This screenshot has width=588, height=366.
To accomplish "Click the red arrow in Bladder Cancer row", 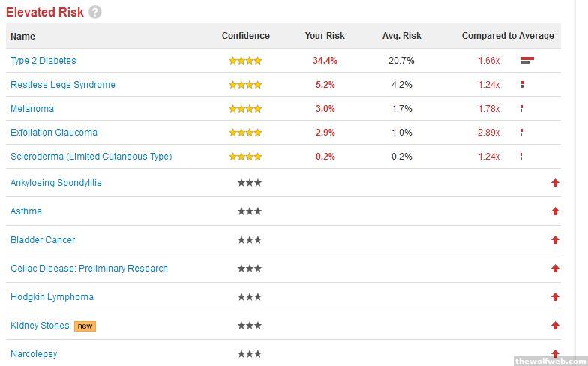I will pyautogui.click(x=555, y=240).
